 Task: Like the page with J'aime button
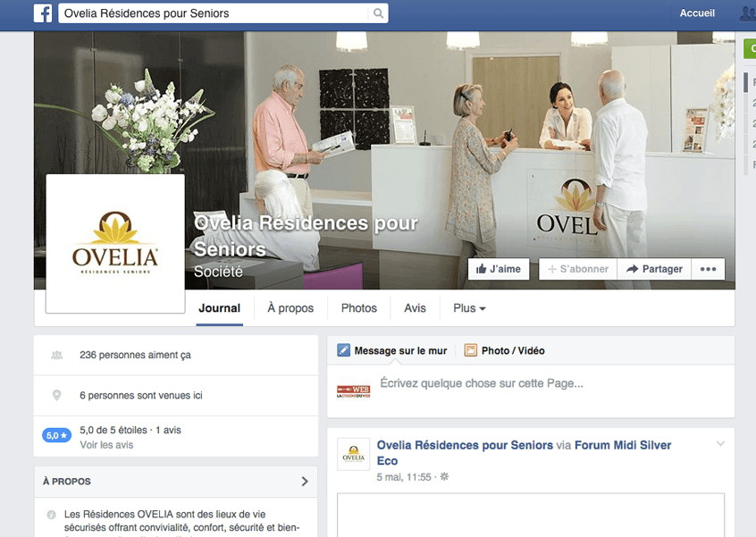[x=499, y=269]
